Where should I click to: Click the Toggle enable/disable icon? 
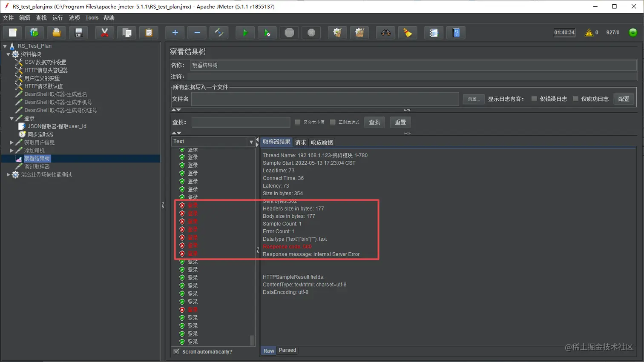(x=219, y=33)
